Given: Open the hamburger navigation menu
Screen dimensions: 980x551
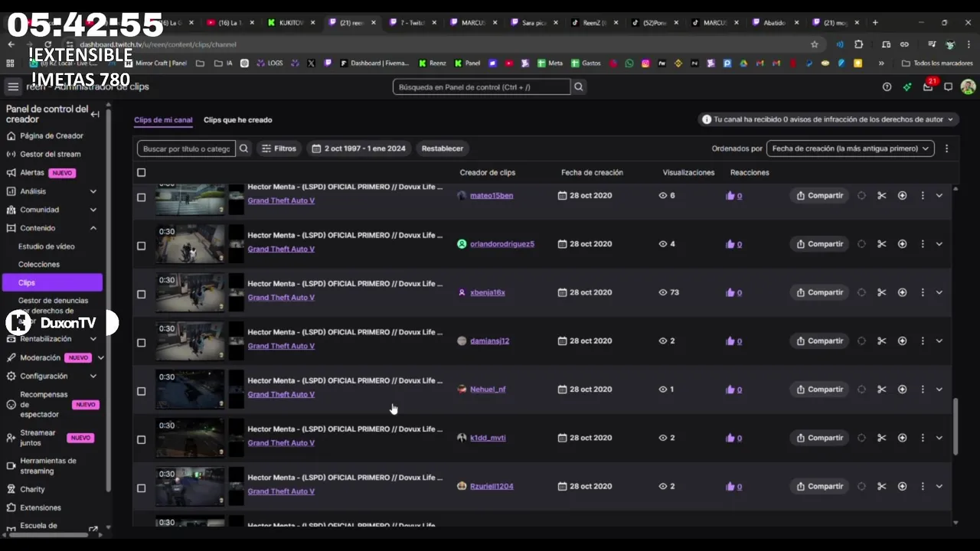Looking at the screenshot, I should [x=13, y=86].
